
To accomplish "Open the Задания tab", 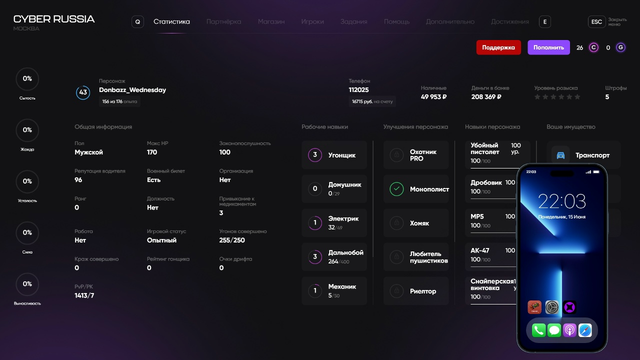I will coord(354,22).
